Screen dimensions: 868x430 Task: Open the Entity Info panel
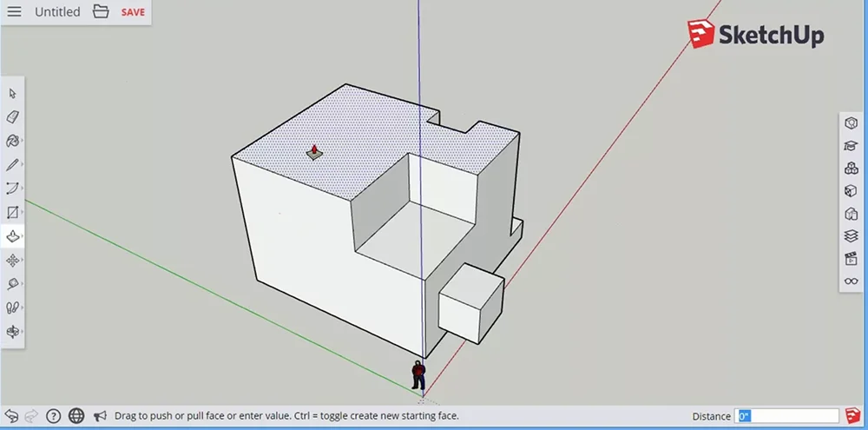pyautogui.click(x=851, y=123)
